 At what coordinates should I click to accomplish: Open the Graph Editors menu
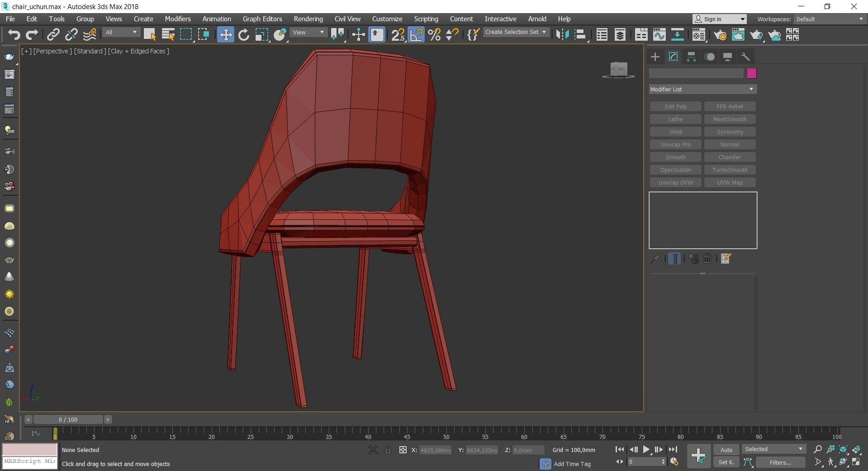coord(262,19)
